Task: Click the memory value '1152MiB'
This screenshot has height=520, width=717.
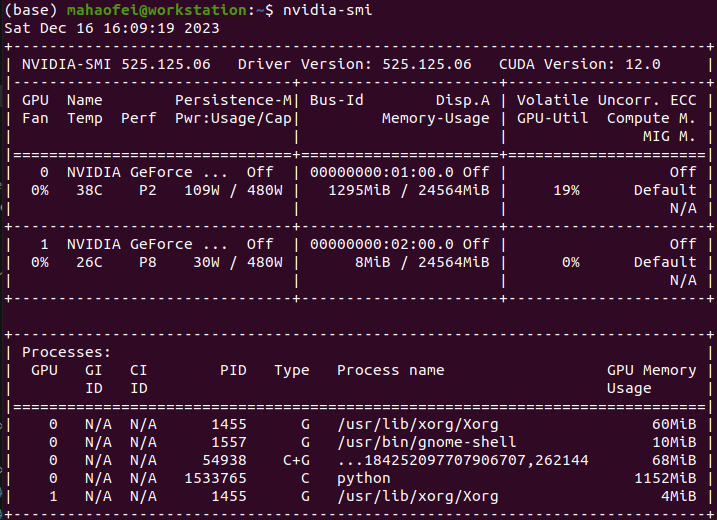Action: click(665, 478)
